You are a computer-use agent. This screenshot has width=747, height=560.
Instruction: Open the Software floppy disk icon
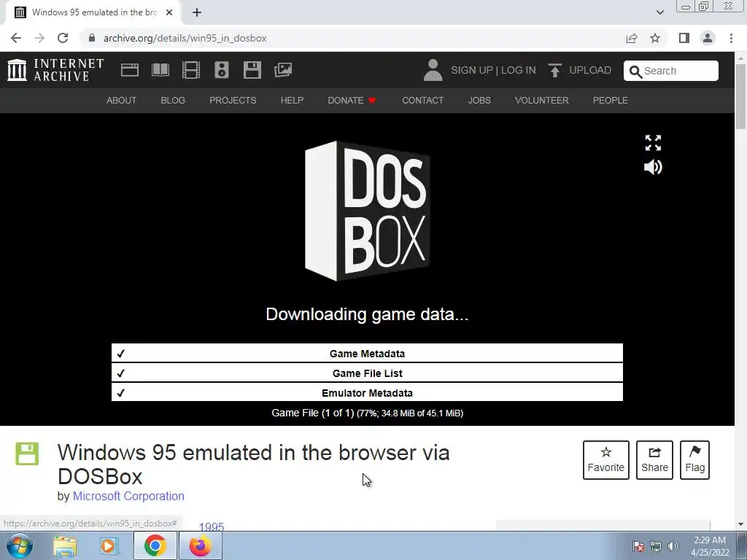[252, 70]
